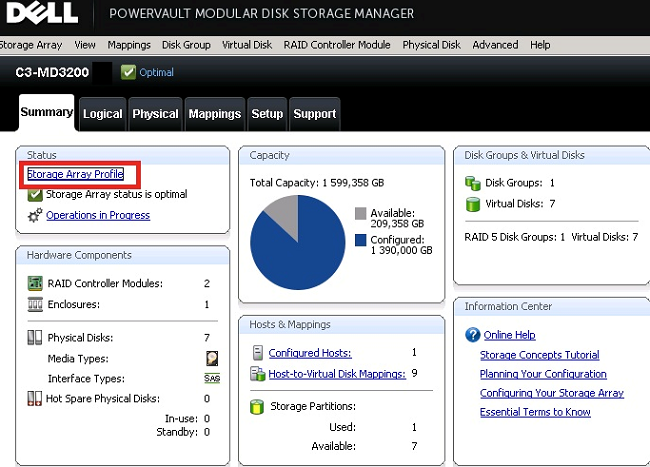Open the Configured Hosts link
Image resolution: width=650 pixels, height=467 pixels.
point(310,353)
